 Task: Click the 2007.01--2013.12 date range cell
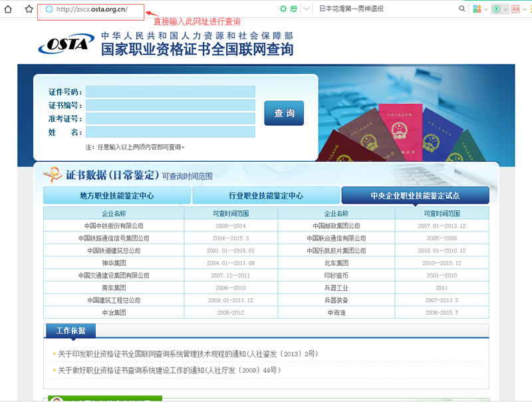[x=442, y=226]
